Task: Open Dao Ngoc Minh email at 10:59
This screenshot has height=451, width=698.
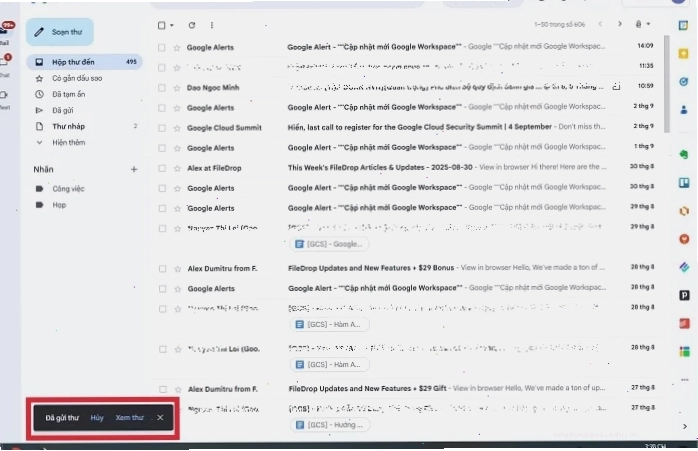Action: tap(406, 87)
